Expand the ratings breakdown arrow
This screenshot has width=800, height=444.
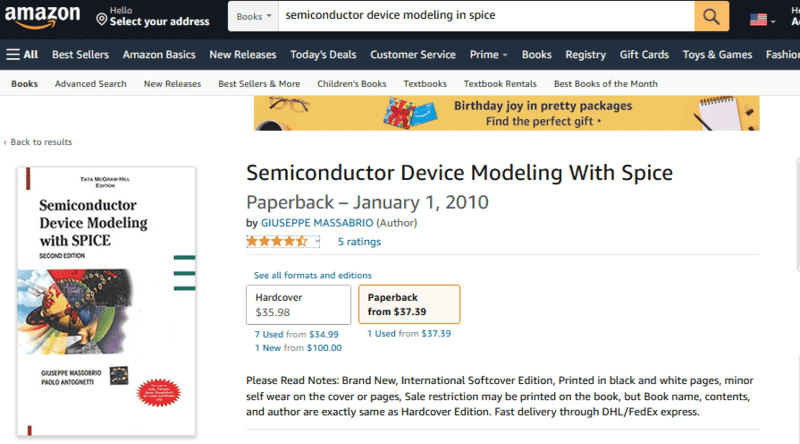tap(318, 241)
